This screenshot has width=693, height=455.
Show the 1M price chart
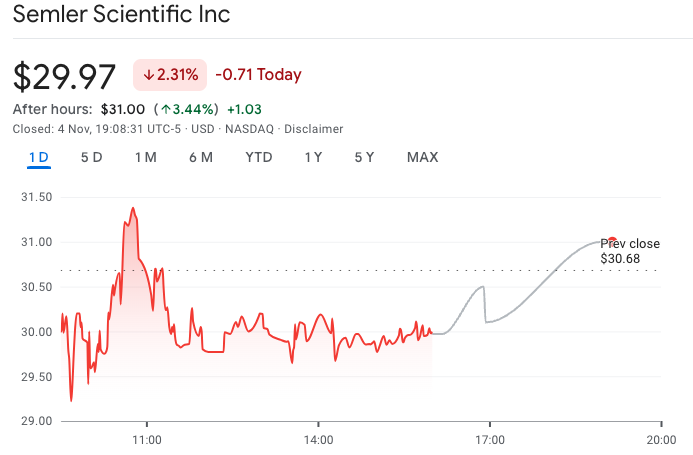pyautogui.click(x=146, y=157)
